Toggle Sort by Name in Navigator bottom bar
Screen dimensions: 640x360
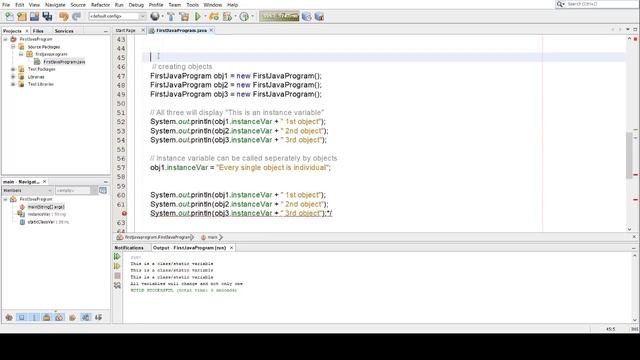pos(85,317)
